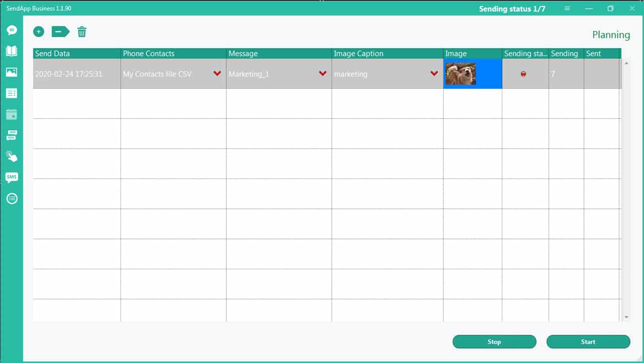Click the Send Data column header
644x363 pixels.
(77, 53)
